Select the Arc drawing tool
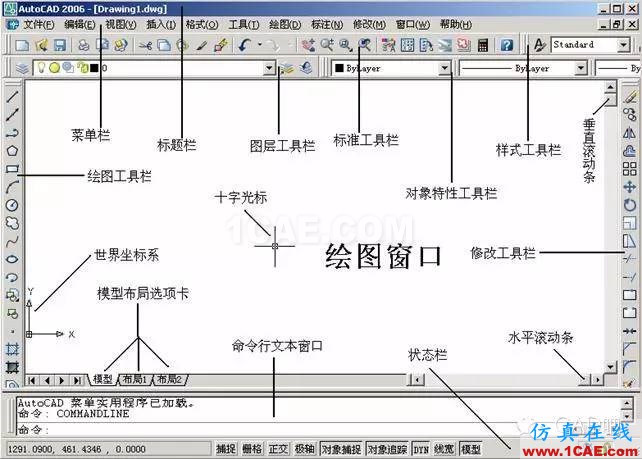Viewport: 642px width, 459px height. pyautogui.click(x=12, y=187)
